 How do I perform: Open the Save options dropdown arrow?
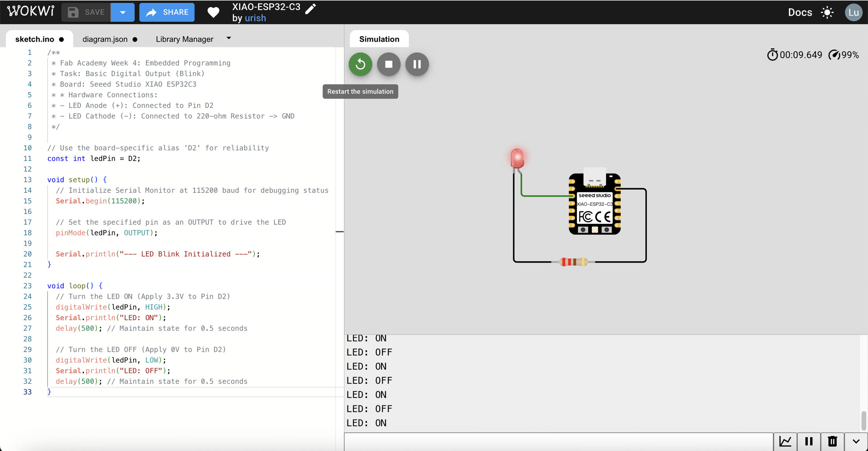(122, 12)
